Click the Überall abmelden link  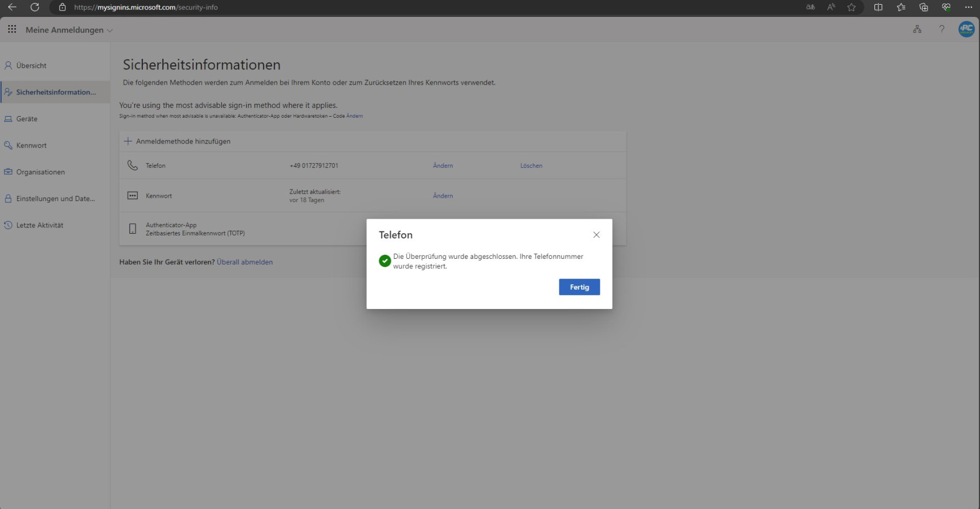[244, 262]
